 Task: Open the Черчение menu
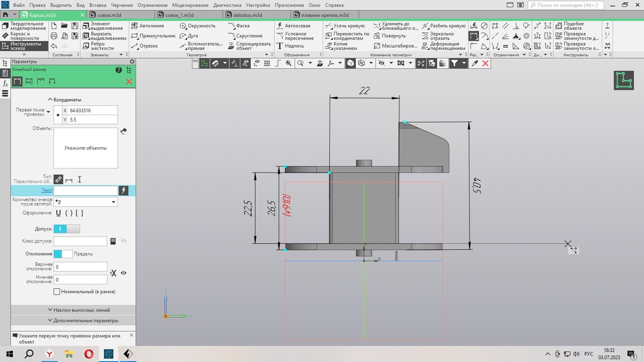[122, 5]
